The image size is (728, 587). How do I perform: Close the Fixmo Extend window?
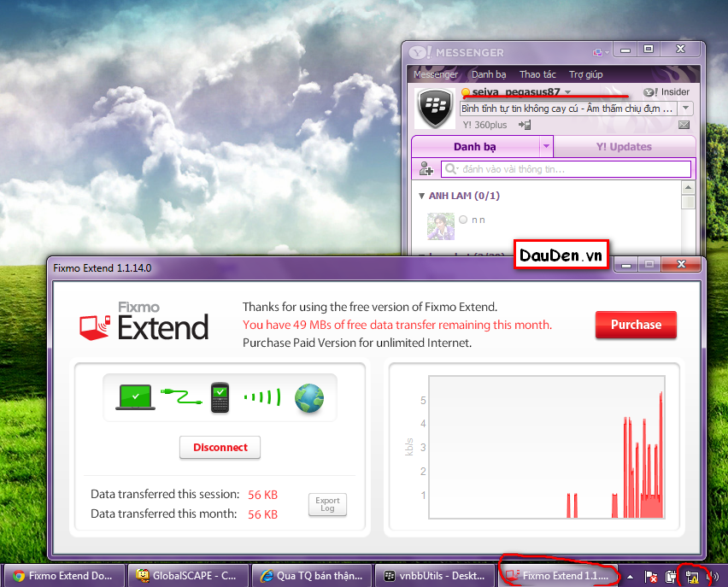coord(681,264)
